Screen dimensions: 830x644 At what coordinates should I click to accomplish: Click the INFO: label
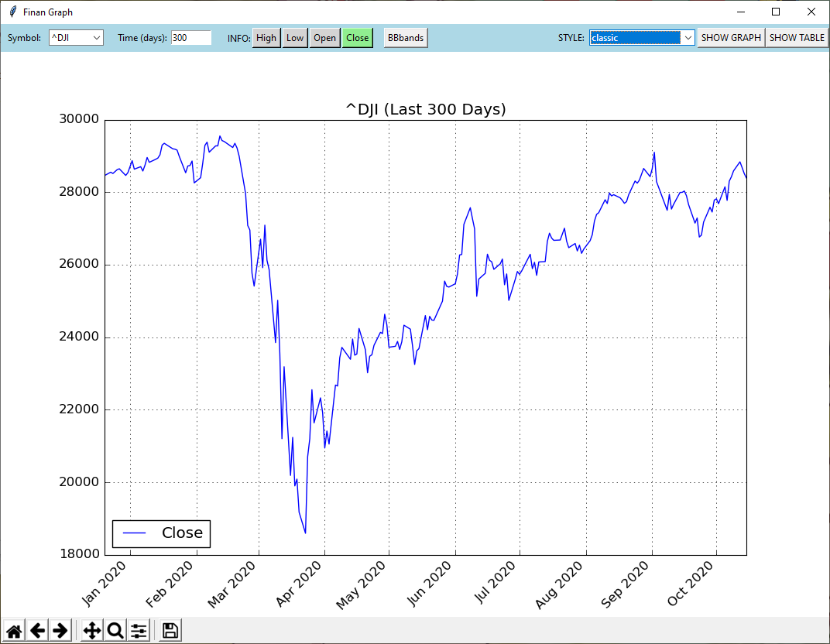point(238,38)
